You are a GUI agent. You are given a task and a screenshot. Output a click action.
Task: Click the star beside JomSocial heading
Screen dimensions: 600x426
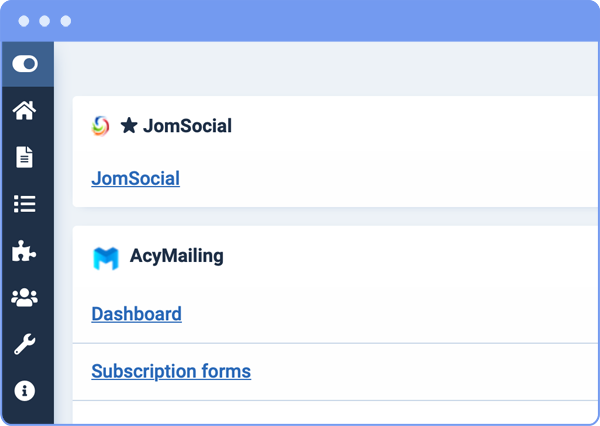(x=129, y=126)
